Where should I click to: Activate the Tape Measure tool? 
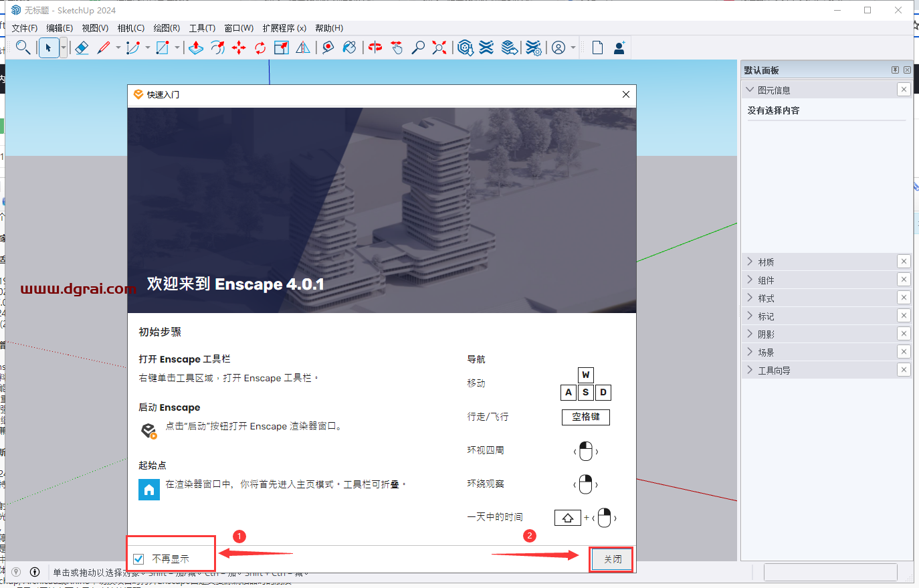point(328,47)
